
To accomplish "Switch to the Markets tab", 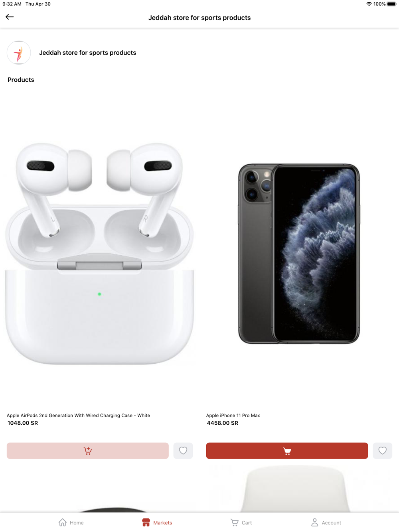I will pyautogui.click(x=157, y=522).
